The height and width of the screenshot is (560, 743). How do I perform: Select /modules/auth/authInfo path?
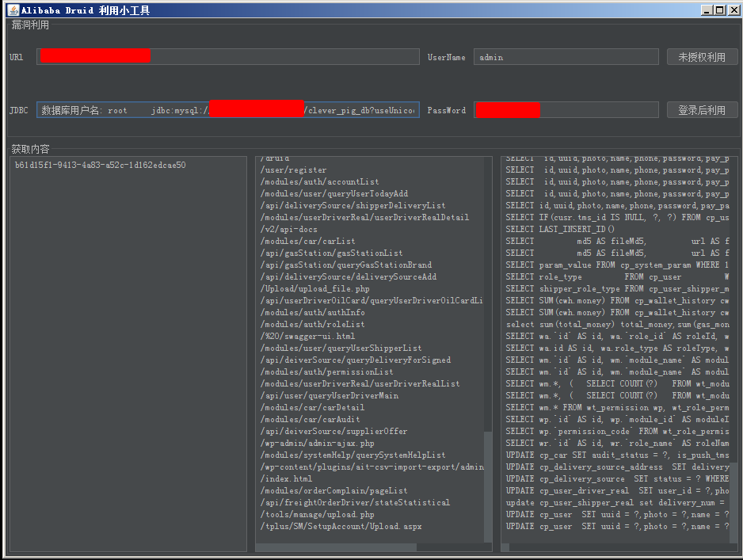pos(312,312)
